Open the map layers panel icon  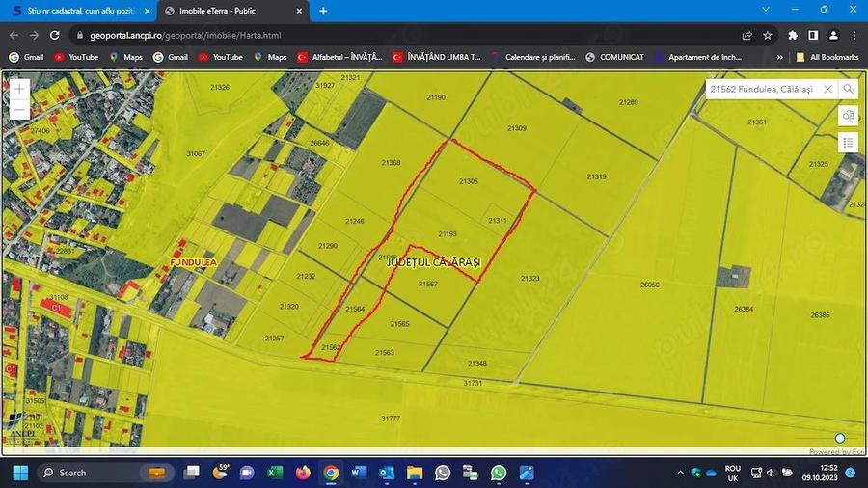[x=848, y=116]
